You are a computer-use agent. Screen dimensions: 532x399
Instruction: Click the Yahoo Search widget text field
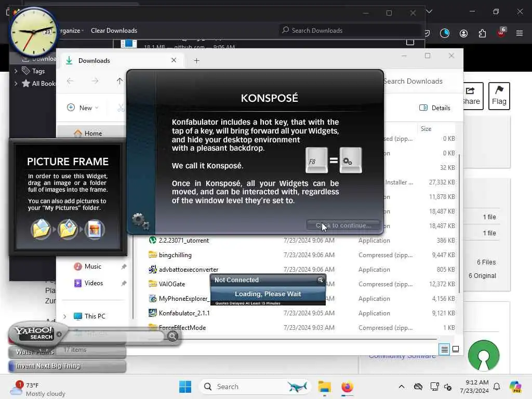114,336
